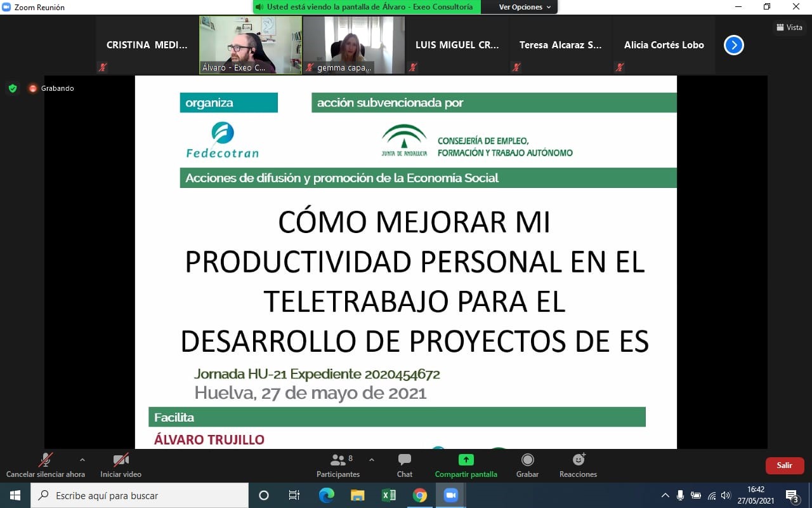Show next participants with blue arrow
812x508 pixels.
coord(734,45)
